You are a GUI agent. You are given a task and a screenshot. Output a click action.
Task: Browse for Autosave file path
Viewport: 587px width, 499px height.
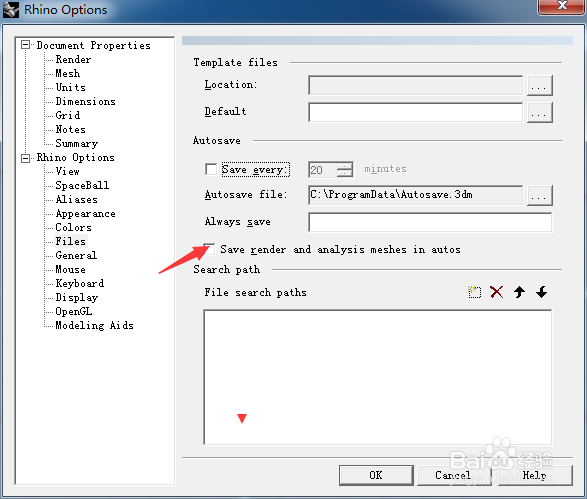[x=539, y=195]
